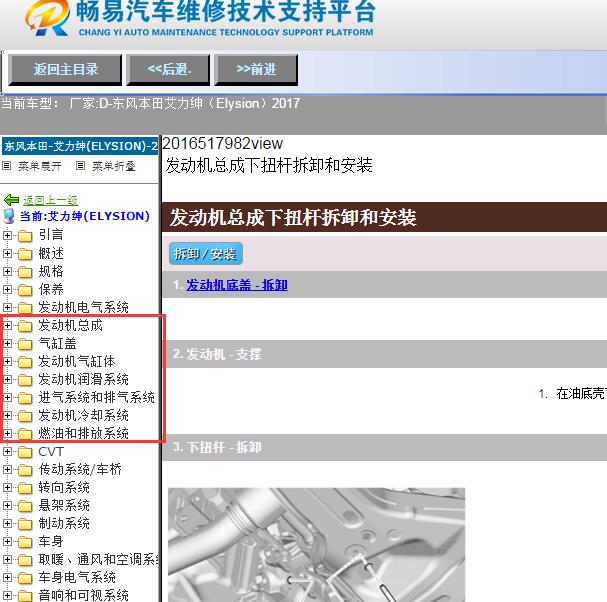
Task: Click the 2. 发动机 - 支撑 step header
Action: pos(384,354)
